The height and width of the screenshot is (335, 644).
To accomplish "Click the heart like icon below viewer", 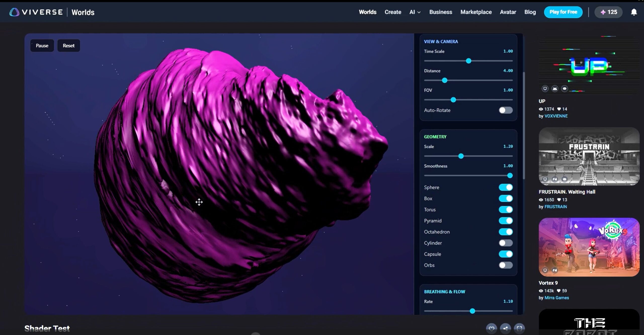I will point(491,328).
